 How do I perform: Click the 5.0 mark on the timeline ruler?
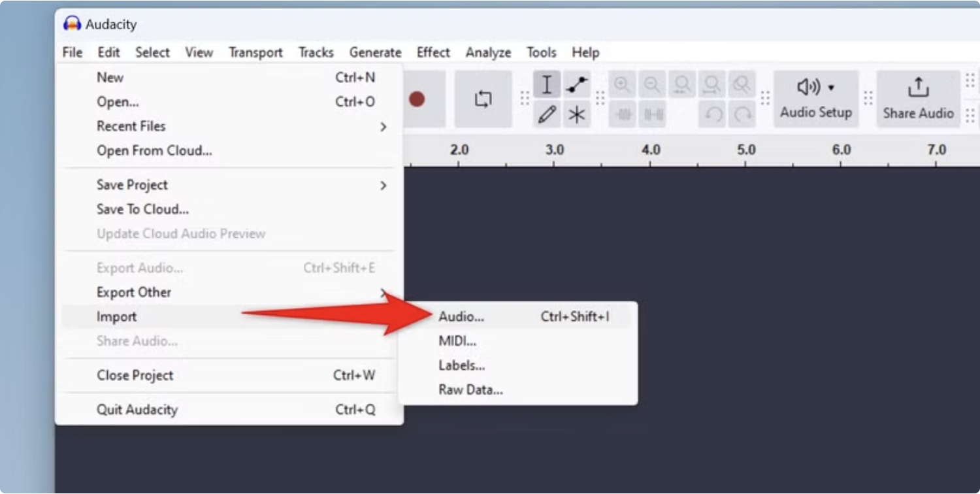(x=746, y=150)
